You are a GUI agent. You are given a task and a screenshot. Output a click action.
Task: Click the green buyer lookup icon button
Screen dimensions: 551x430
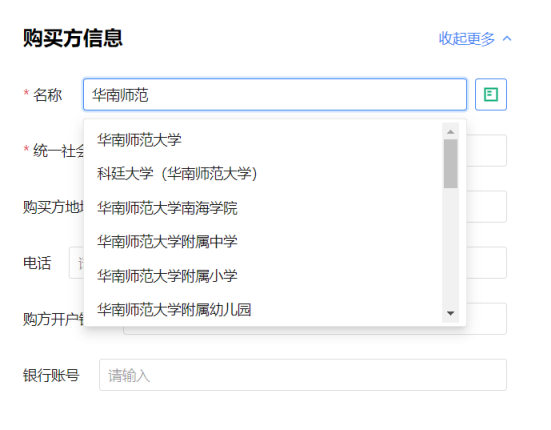[x=491, y=95]
